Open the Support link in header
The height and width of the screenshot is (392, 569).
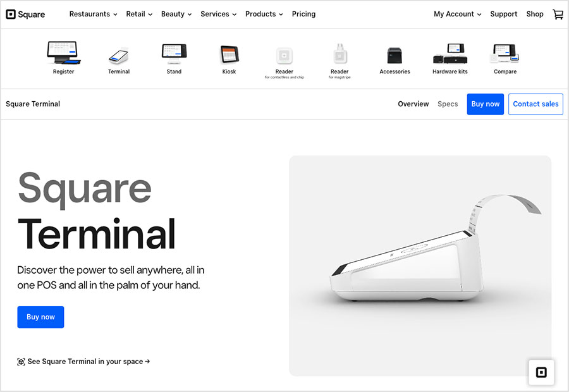[x=504, y=14]
